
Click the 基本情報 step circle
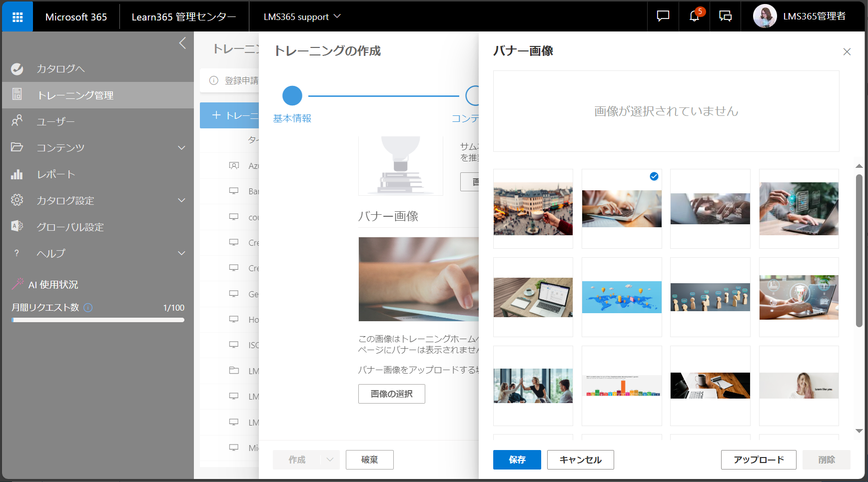point(292,95)
